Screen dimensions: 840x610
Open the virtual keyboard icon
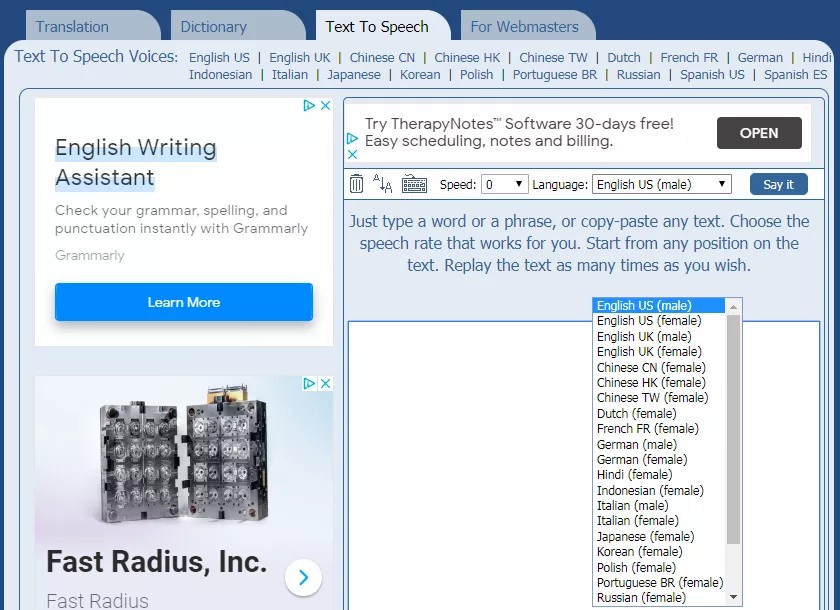414,184
